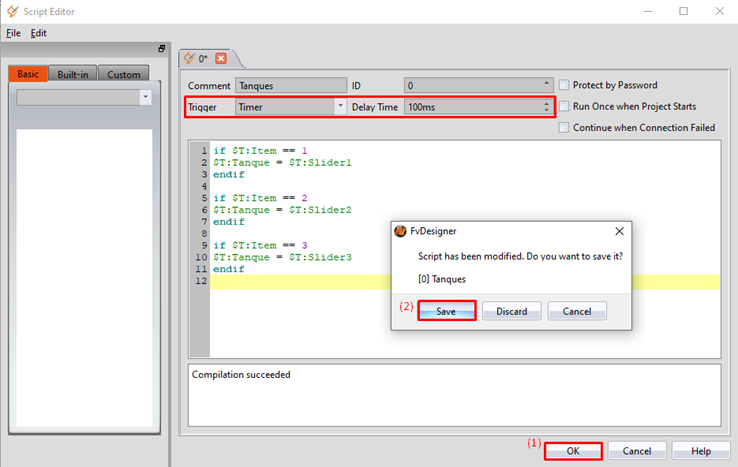Switch to the Custom tab
Screen dimensions: 738x467
coord(123,74)
